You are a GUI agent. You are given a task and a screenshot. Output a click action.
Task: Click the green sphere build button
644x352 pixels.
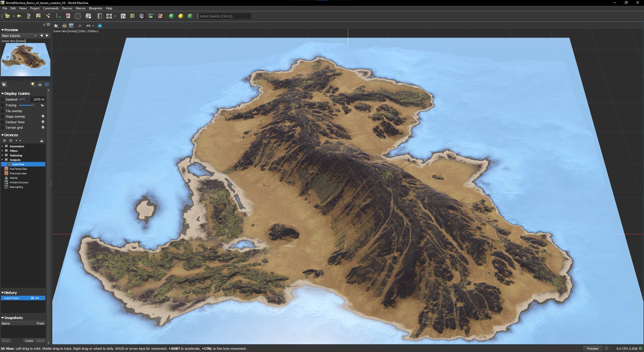click(x=171, y=16)
